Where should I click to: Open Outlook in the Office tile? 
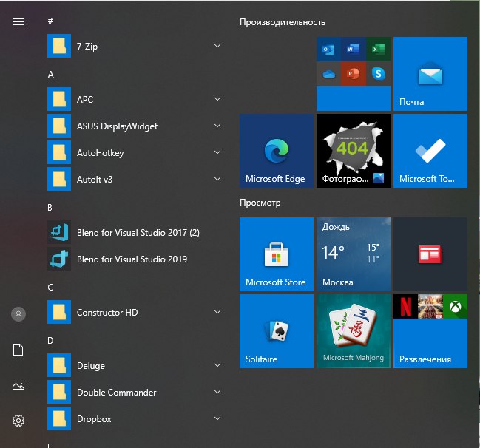tap(328, 50)
